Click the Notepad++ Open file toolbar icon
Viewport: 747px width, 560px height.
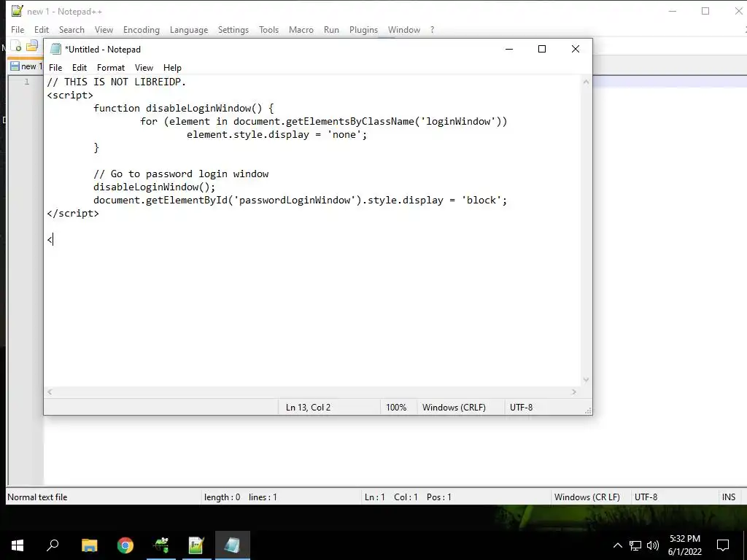(32, 46)
